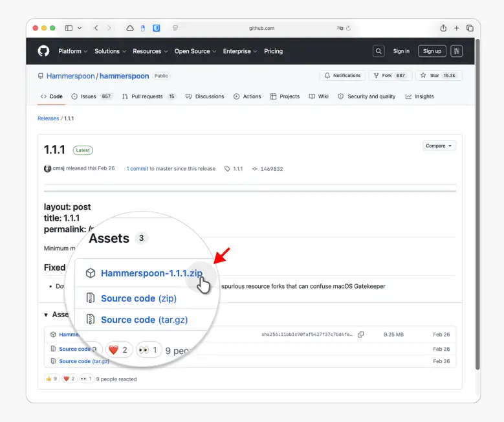Download Source code (zip) in magnified view
Viewport: 504px width, 422px height.
[138, 298]
